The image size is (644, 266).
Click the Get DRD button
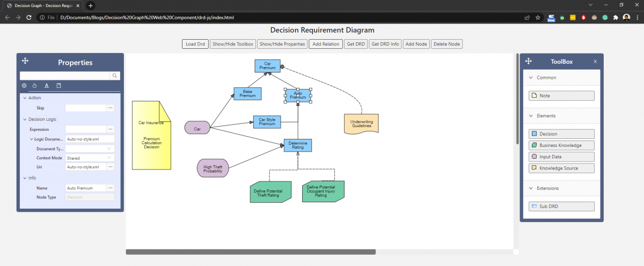click(x=356, y=44)
